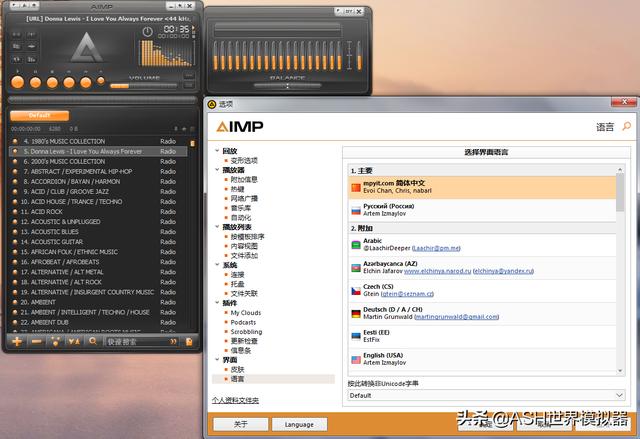
Task: Open the playlist file icon in bottom toolbar
Action: [189, 341]
